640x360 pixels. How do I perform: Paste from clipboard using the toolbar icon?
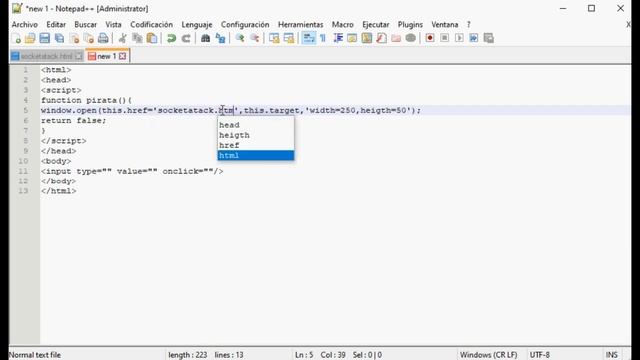(x=152, y=38)
